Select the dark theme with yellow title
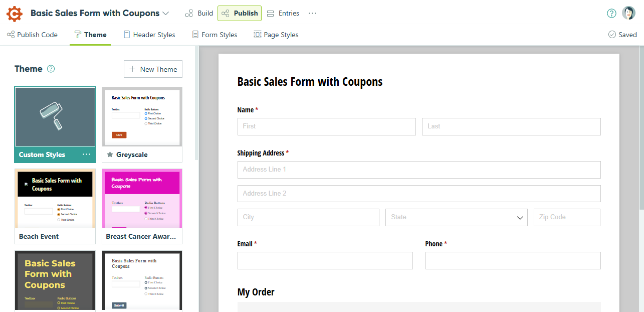 pyautogui.click(x=55, y=281)
